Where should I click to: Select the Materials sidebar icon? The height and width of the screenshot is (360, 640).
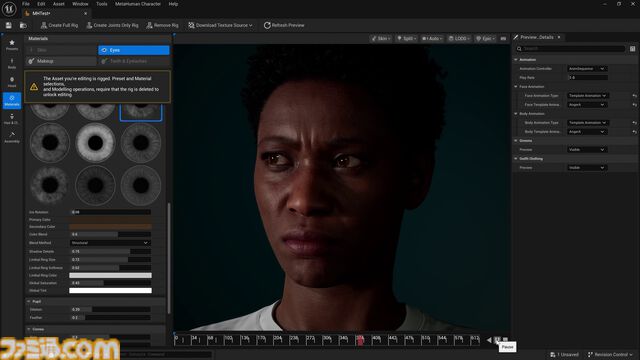point(12,100)
